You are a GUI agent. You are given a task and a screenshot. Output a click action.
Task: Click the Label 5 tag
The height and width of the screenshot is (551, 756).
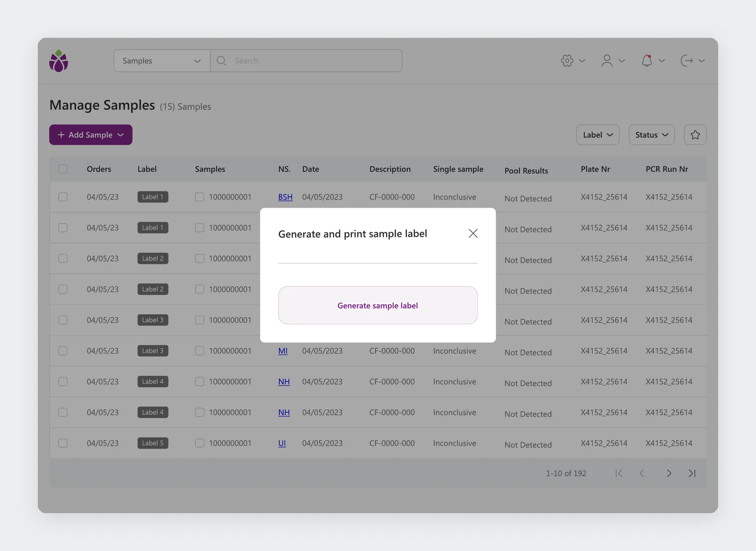click(153, 443)
